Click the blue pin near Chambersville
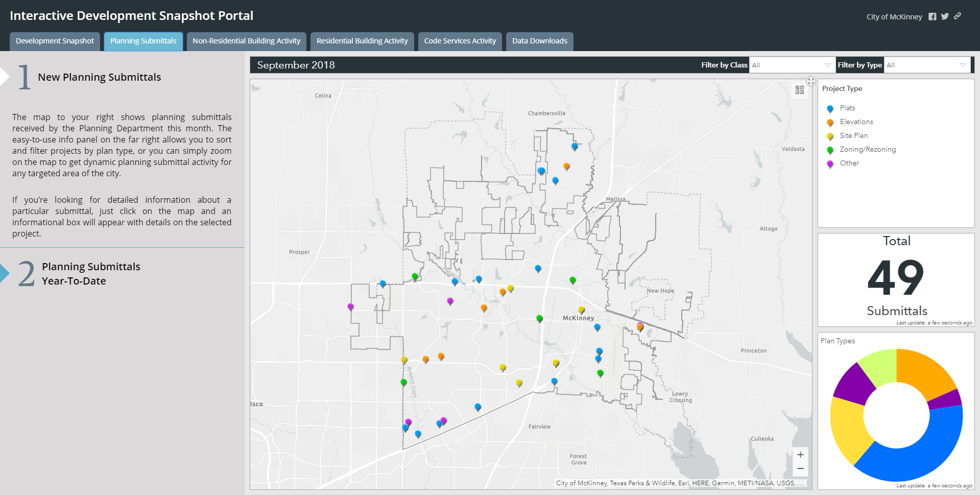This screenshot has width=980, height=495. [x=575, y=146]
